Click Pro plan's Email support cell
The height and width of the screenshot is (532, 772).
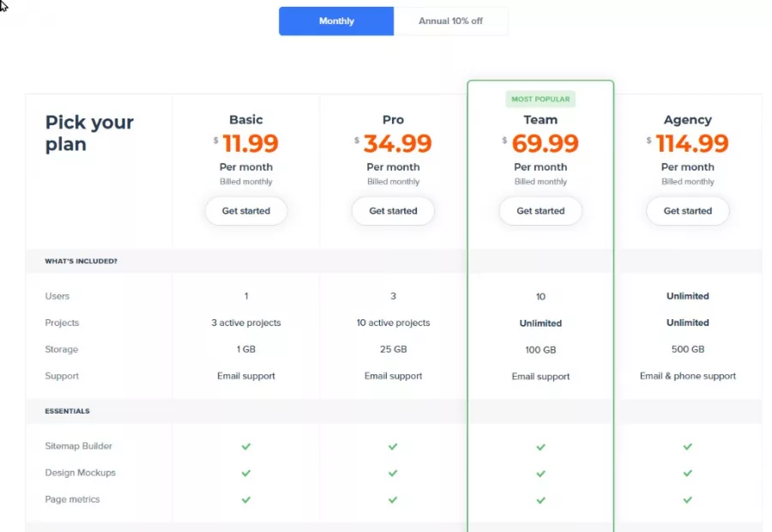(x=393, y=376)
